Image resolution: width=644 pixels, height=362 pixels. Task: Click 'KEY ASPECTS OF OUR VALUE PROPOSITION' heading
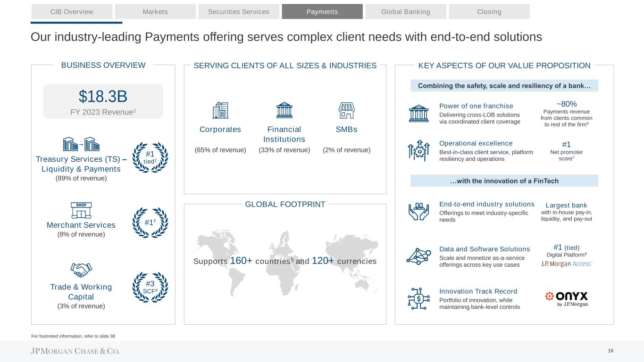(x=504, y=66)
